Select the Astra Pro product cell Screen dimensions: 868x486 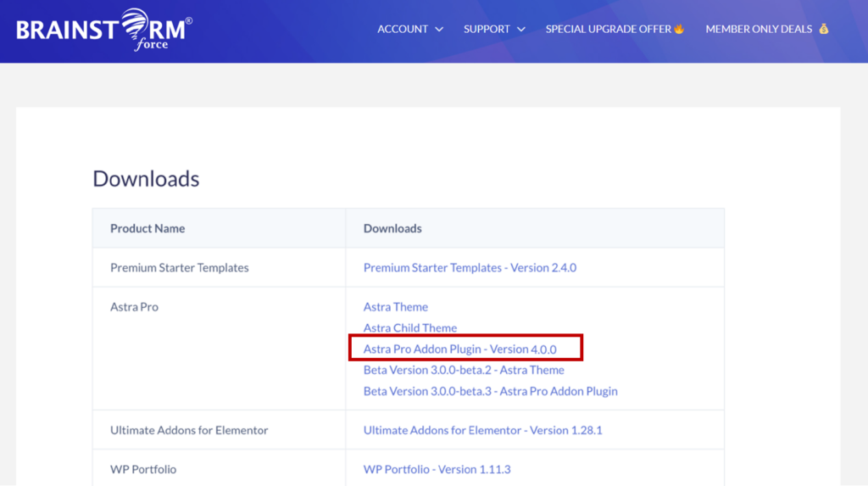coord(220,349)
